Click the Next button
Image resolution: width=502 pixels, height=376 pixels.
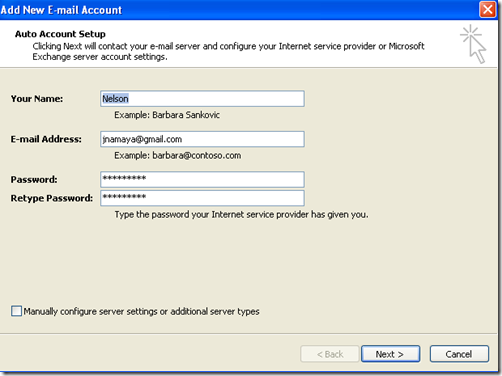[390, 354]
